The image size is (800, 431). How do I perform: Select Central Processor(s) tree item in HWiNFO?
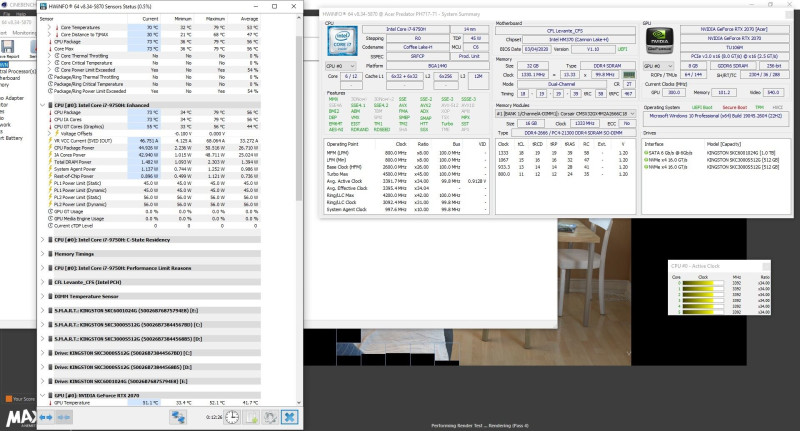coord(18,71)
